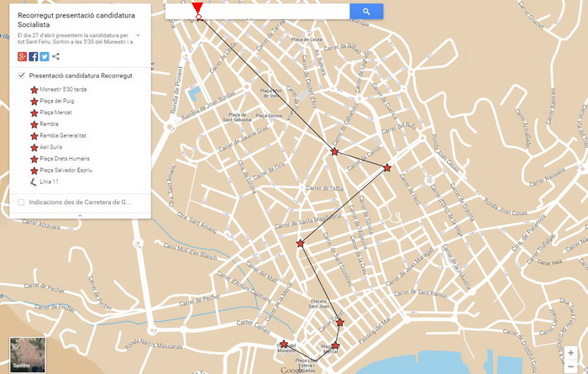Share the map on Google+

(22, 56)
